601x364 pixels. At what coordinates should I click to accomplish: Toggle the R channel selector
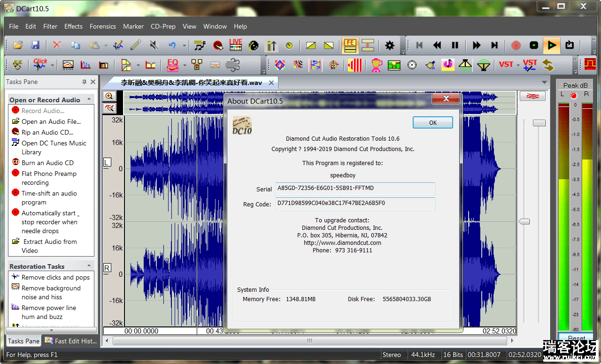tap(107, 268)
